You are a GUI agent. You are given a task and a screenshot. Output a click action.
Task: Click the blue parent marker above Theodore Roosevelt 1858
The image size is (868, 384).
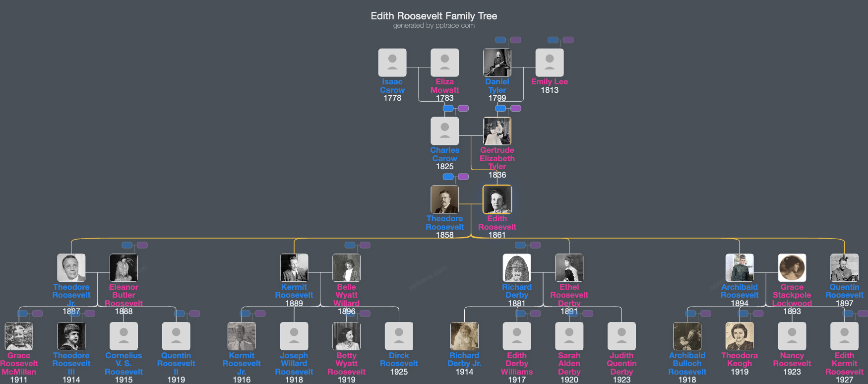pos(448,177)
